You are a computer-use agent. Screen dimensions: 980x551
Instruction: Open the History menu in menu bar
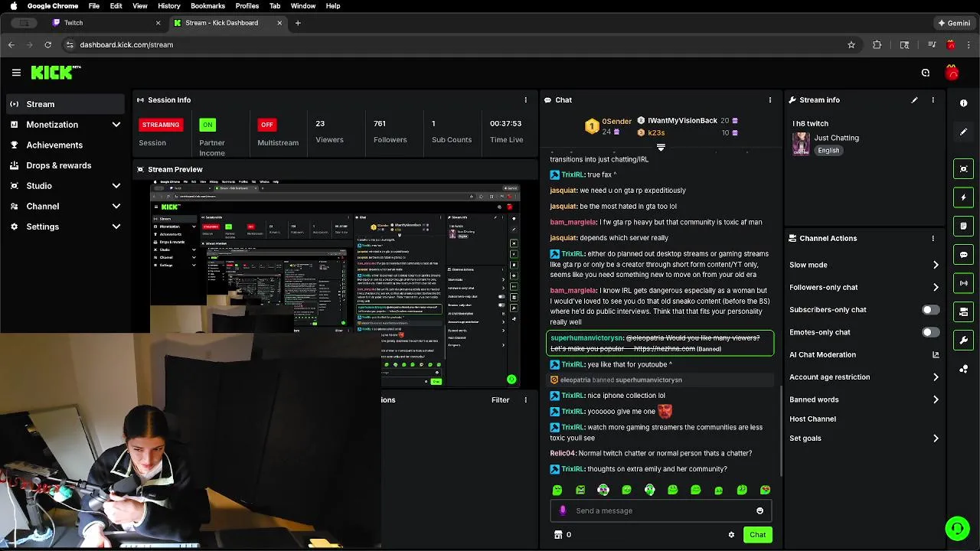coord(169,6)
